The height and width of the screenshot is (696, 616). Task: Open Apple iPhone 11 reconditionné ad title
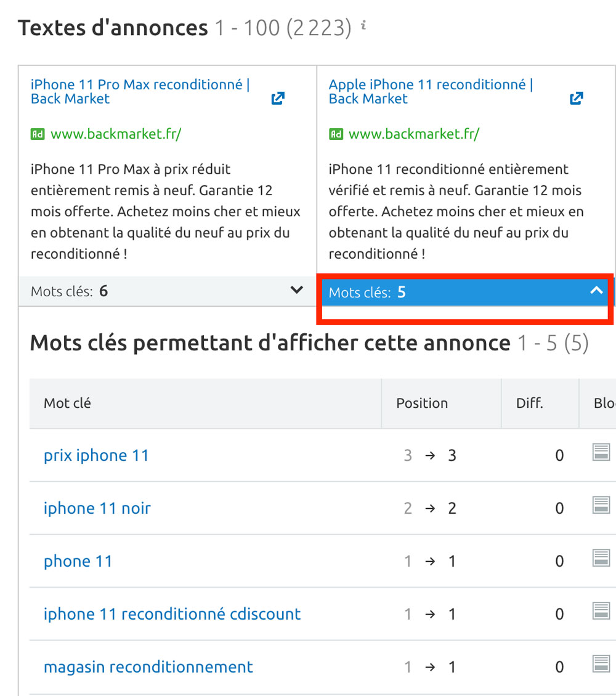coord(431,91)
